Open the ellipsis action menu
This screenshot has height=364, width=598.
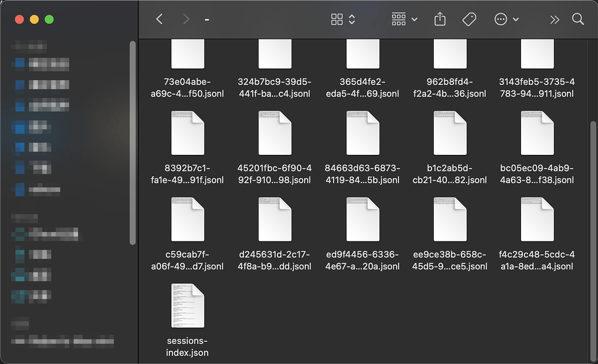500,19
